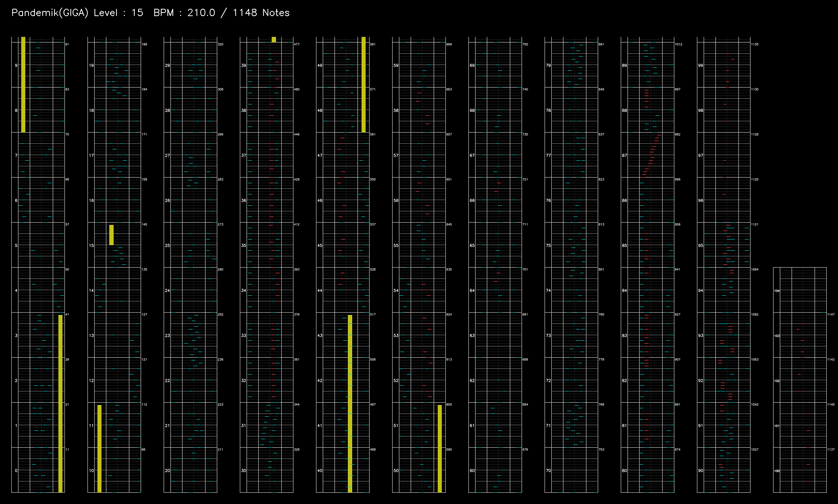
Task: Click the measure number 15 label
Action: click(91, 246)
